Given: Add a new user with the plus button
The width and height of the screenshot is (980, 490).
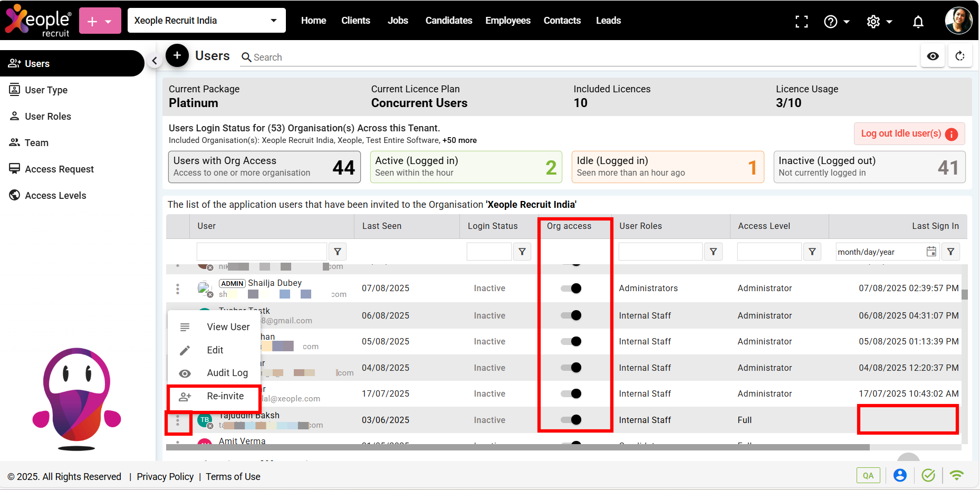Looking at the screenshot, I should [177, 55].
